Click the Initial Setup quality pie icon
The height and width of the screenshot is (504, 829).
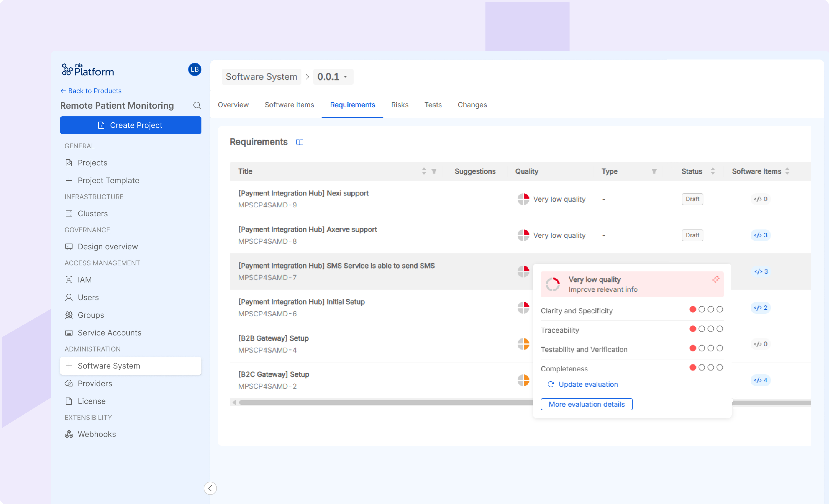pos(524,308)
